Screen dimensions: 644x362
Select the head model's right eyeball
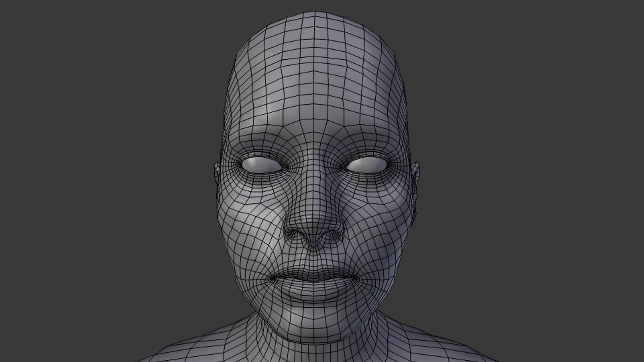pyautogui.click(x=262, y=166)
